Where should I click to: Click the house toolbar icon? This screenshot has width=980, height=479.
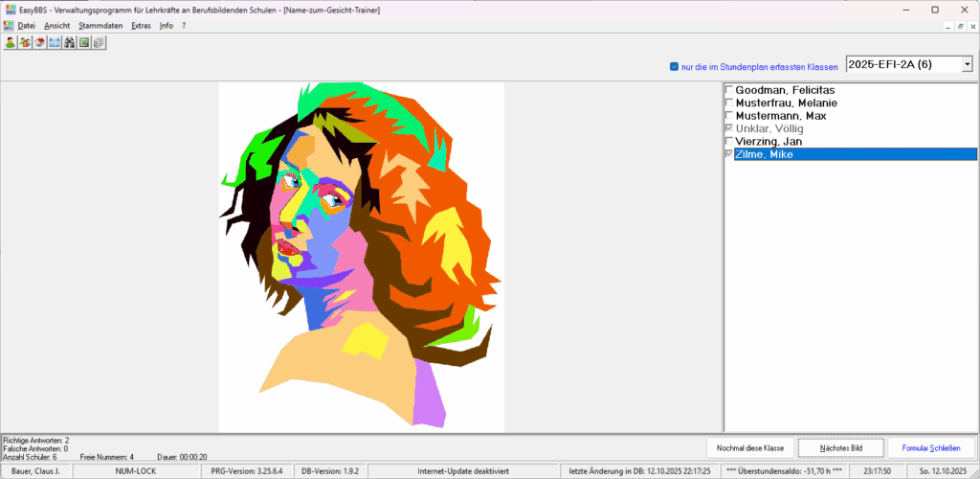point(40,42)
